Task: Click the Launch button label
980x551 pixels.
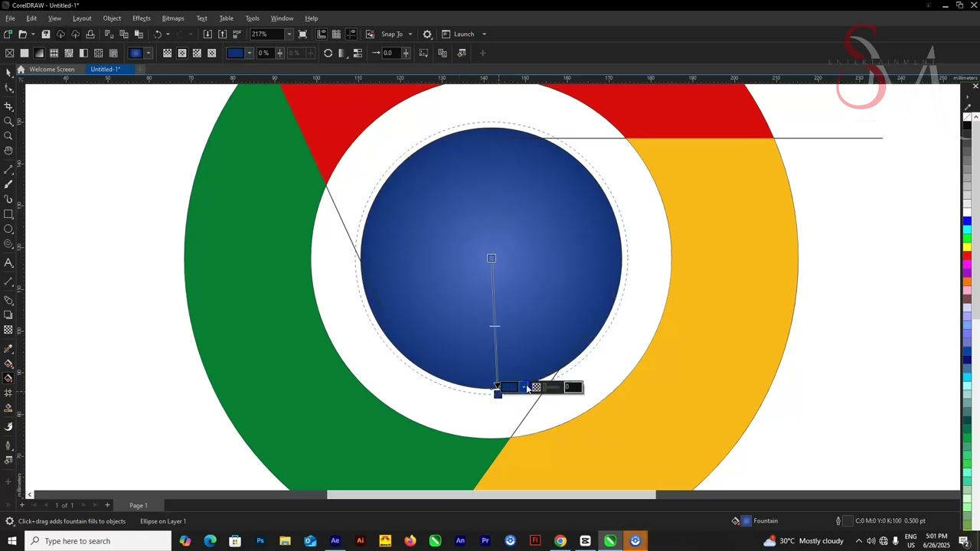Action: [464, 34]
